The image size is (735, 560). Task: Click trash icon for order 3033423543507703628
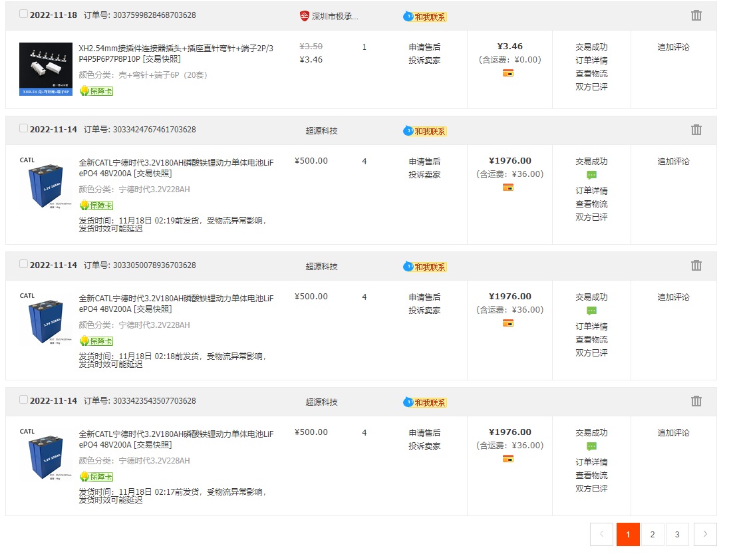[x=696, y=401]
